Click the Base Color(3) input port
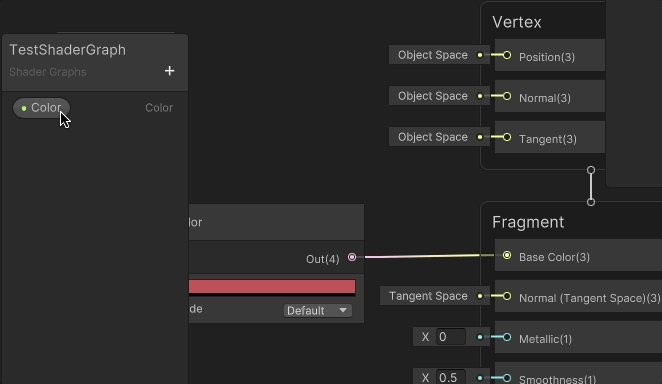Image resolution: width=662 pixels, height=384 pixels. [507, 255]
